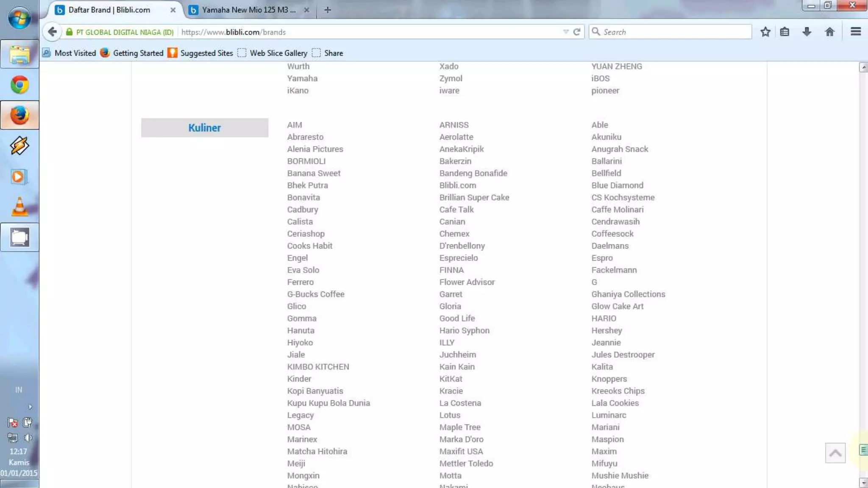Open the downloads arrow icon
The height and width of the screenshot is (488, 868).
tap(807, 32)
